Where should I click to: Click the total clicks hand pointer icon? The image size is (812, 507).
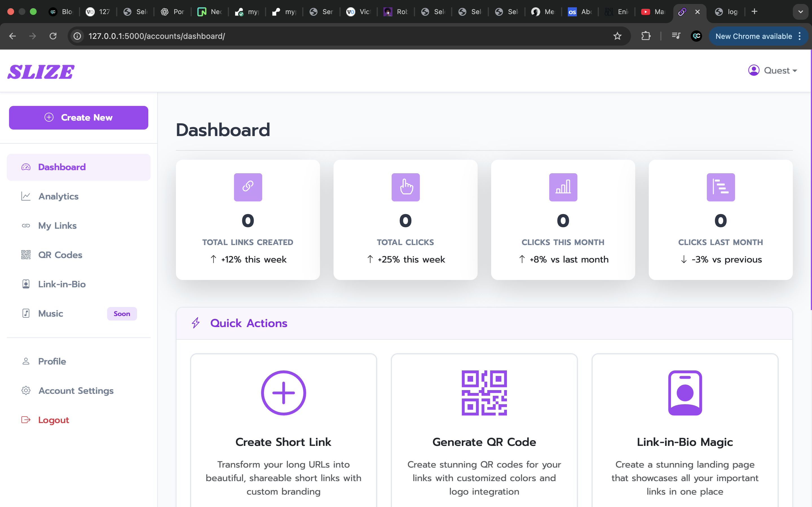pos(405,187)
